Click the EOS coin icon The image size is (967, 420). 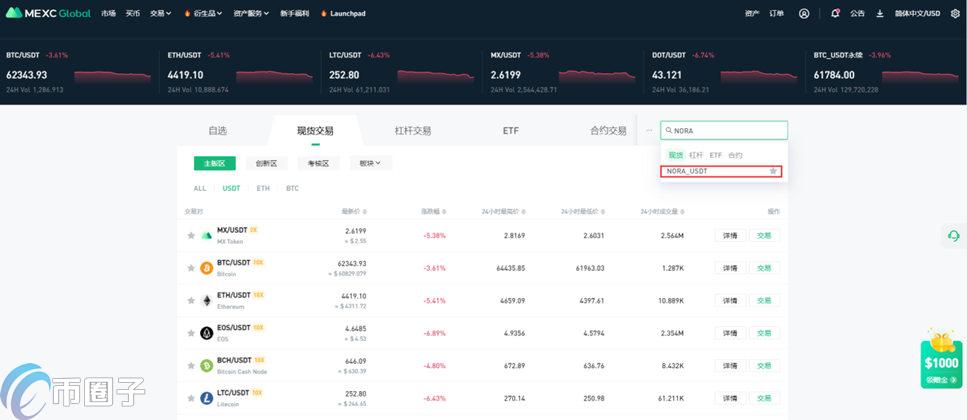click(207, 334)
